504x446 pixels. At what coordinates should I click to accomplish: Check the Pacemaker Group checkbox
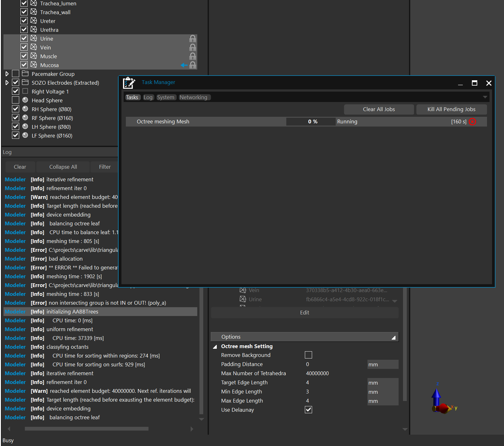pyautogui.click(x=15, y=74)
